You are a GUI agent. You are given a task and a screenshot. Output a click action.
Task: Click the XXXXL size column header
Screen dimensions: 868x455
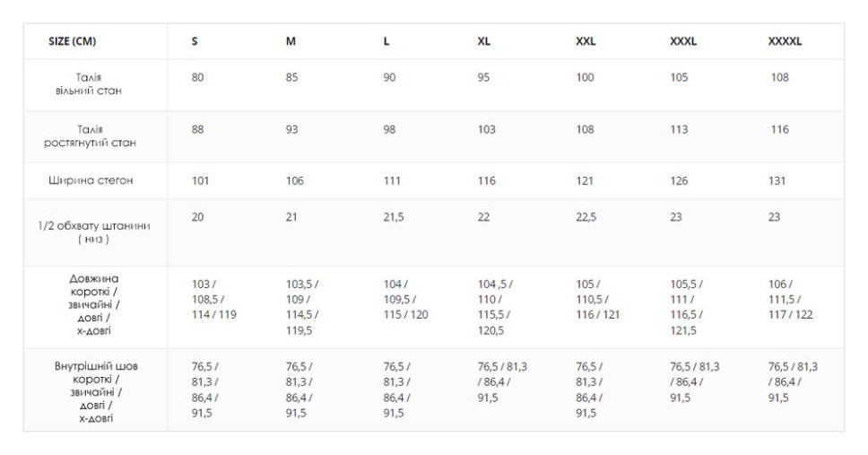(x=785, y=41)
